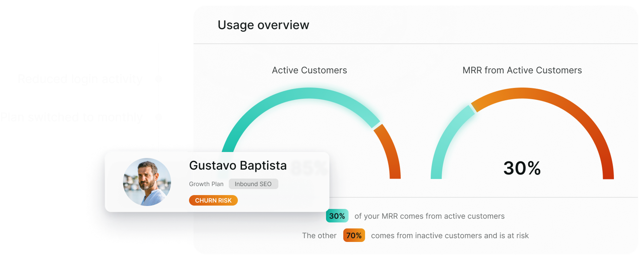Click the teal 30% badge

337,216
